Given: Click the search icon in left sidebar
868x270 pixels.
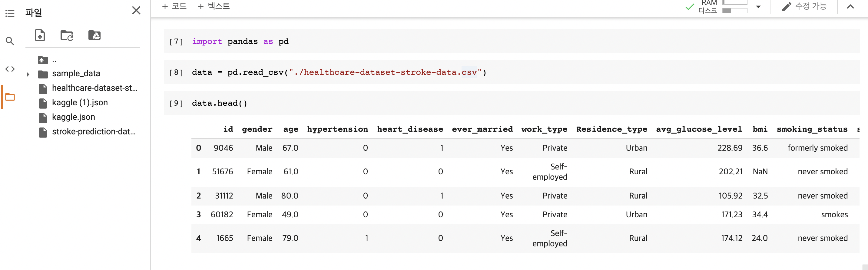Looking at the screenshot, I should (x=10, y=41).
